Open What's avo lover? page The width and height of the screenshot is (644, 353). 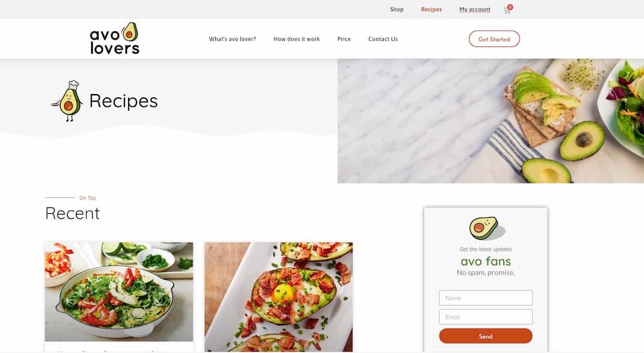[x=232, y=39]
